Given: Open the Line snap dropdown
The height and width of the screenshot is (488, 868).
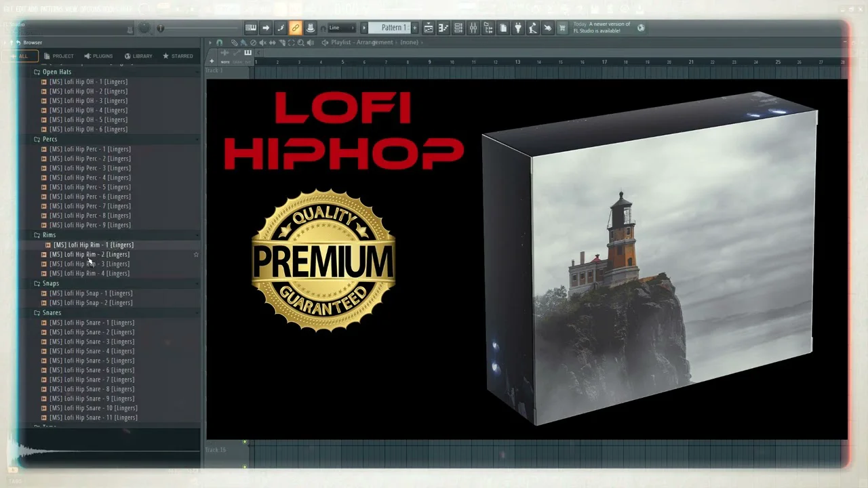Looking at the screenshot, I should [x=341, y=28].
